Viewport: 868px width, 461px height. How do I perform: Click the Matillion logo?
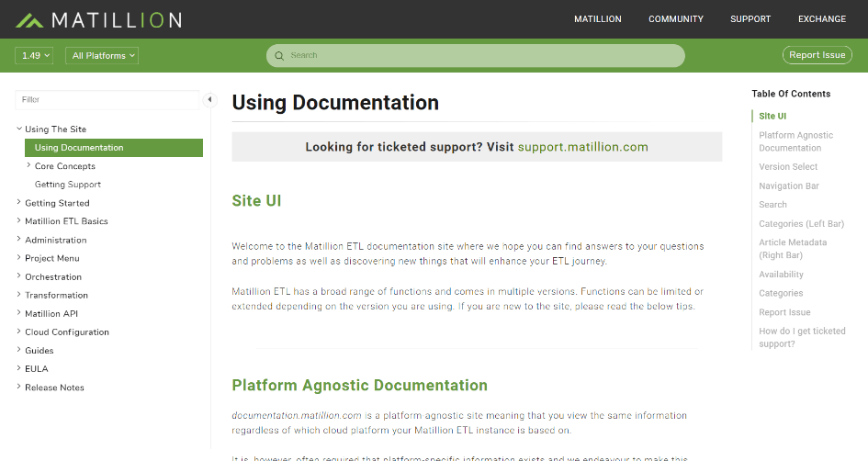point(98,20)
